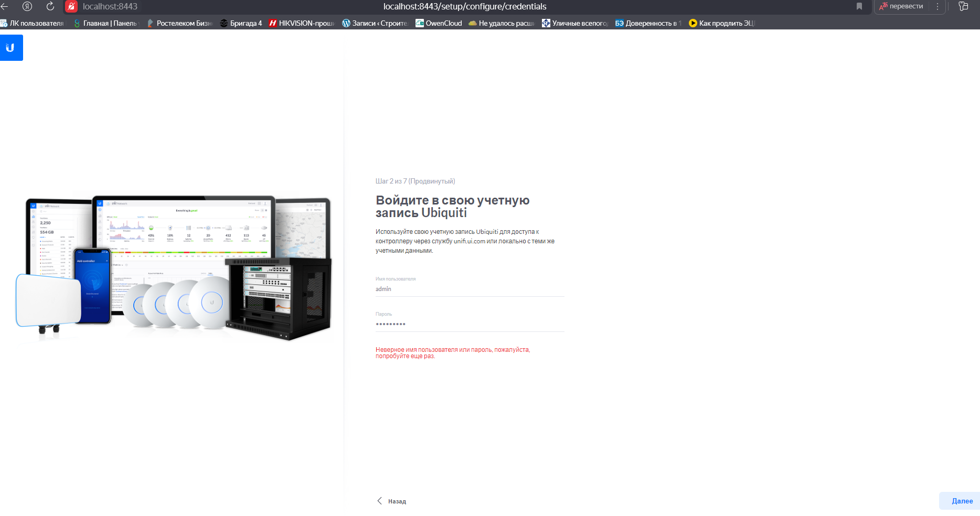This screenshot has width=980, height=516.
Task: Open the Уличные всепогод bookmark
Action: 575,23
